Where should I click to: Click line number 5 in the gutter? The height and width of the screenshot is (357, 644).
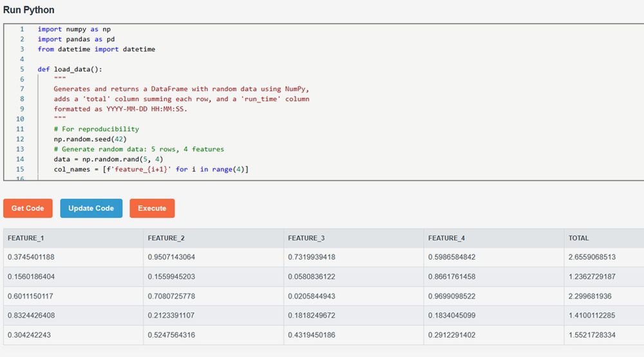click(22, 69)
